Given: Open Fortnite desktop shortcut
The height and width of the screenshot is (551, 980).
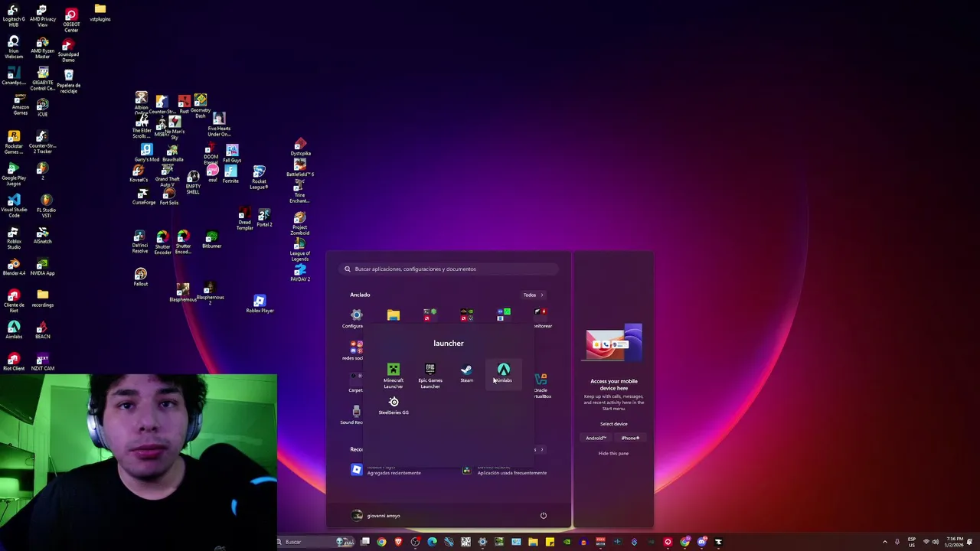Looking at the screenshot, I should 230,174.
